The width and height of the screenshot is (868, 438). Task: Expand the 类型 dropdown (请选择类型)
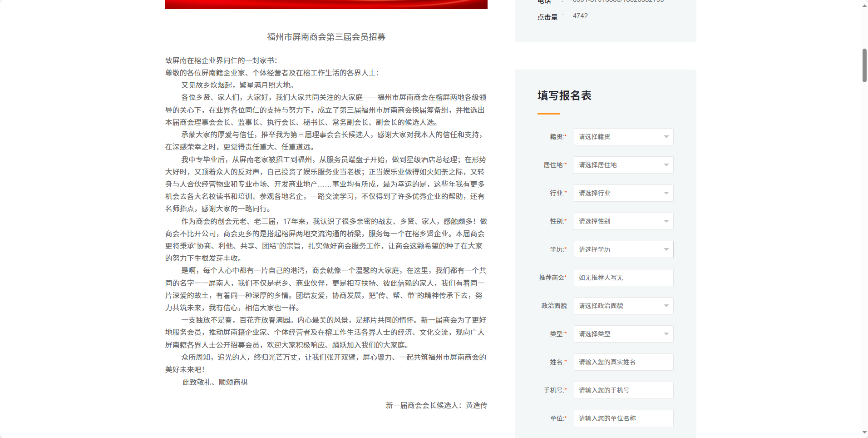pos(623,334)
